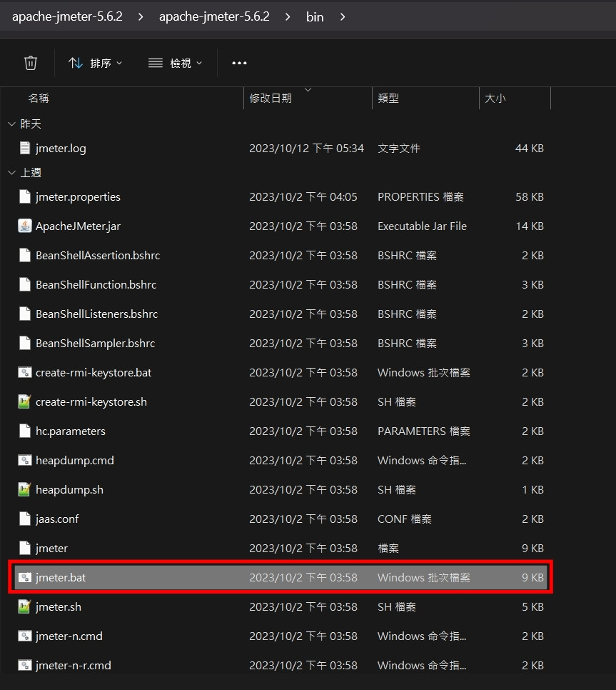Click the heapdump.sh file name
Image resolution: width=616 pixels, height=690 pixels.
69,490
